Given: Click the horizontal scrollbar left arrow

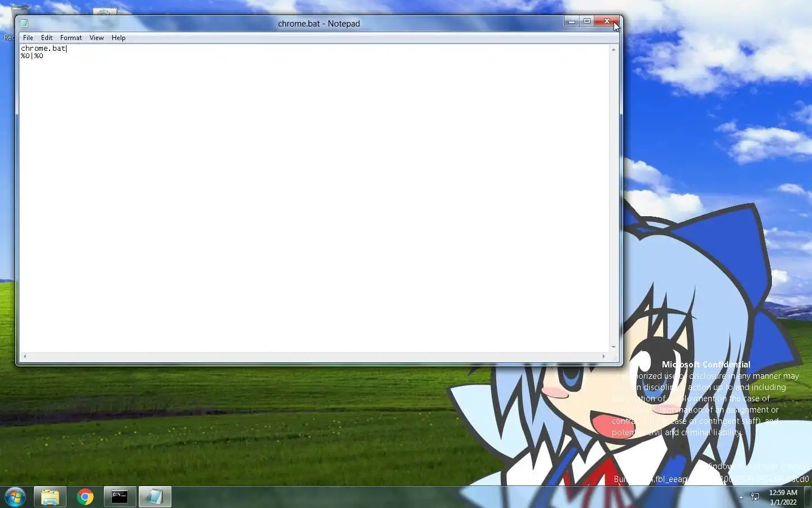Looking at the screenshot, I should [x=24, y=356].
